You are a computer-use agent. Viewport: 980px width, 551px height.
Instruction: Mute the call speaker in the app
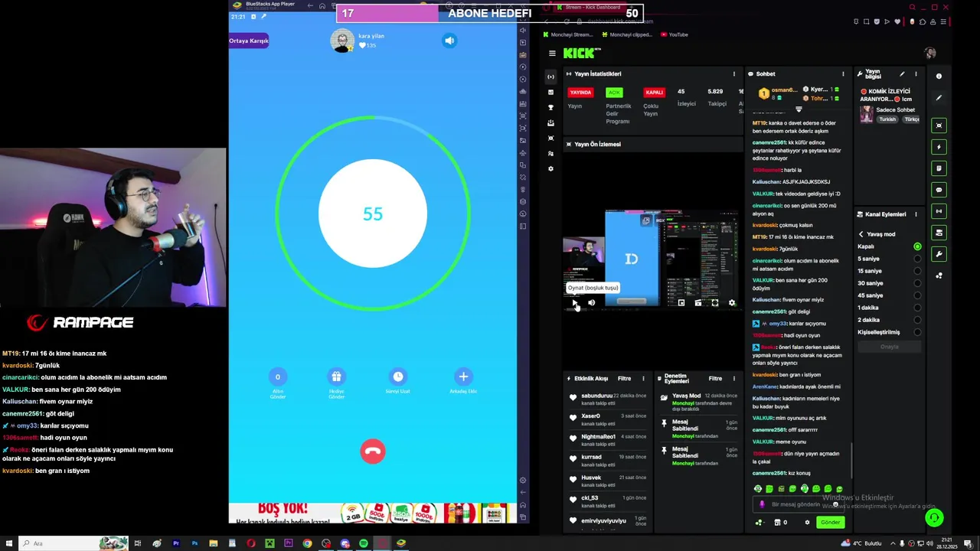pos(449,41)
